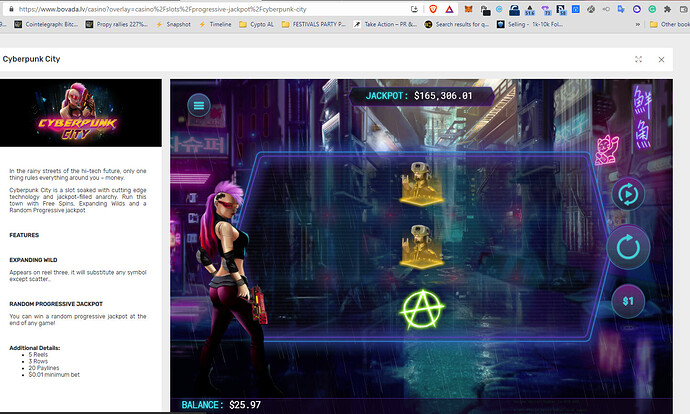Open the extension with badge 58
This screenshot has width=690, height=414.
(x=561, y=10)
